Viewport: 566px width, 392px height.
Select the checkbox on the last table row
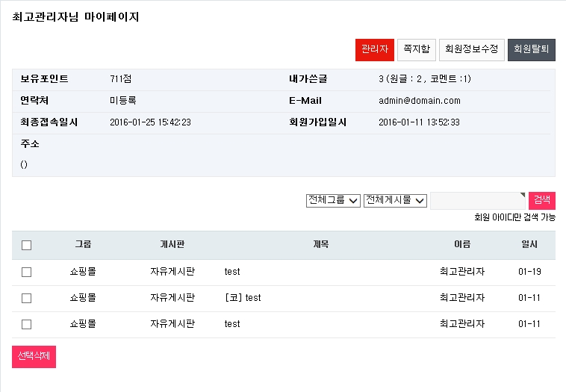click(x=27, y=325)
